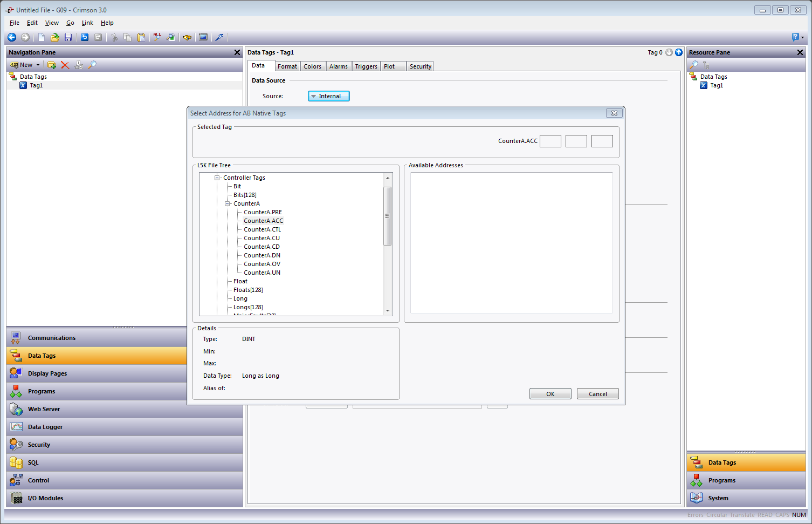Switch to the Format tab
Viewport: 812px width, 524px height.
[287, 66]
